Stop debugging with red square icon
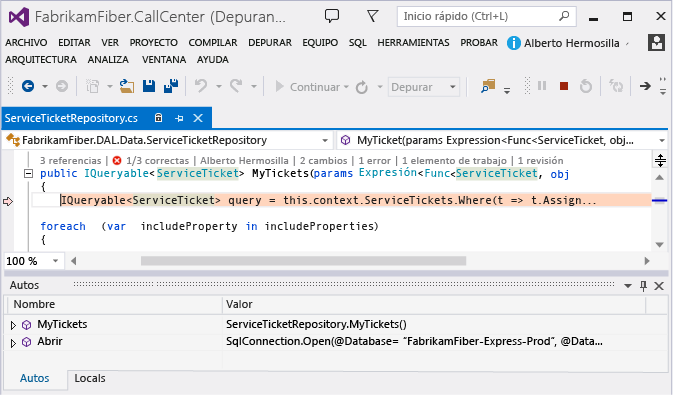 click(x=564, y=86)
